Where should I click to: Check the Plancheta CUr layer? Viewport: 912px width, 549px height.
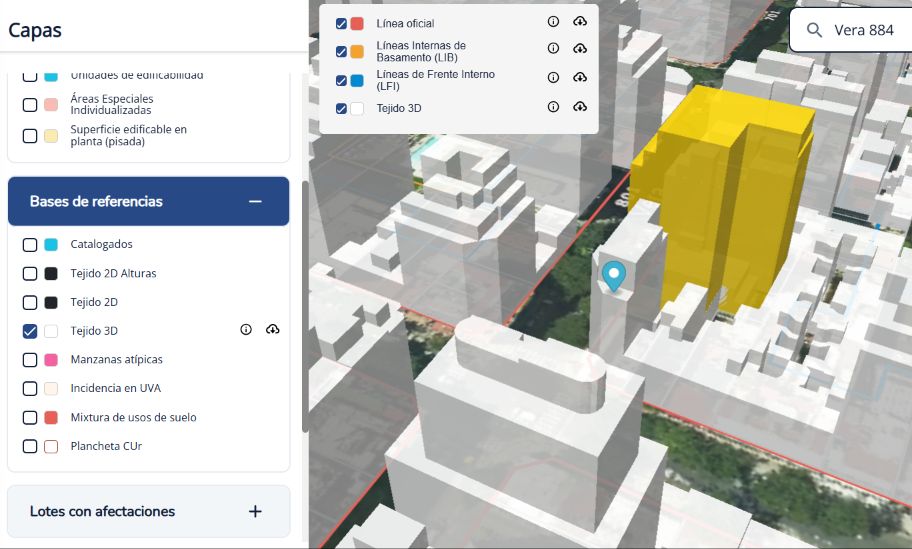[x=30, y=446]
